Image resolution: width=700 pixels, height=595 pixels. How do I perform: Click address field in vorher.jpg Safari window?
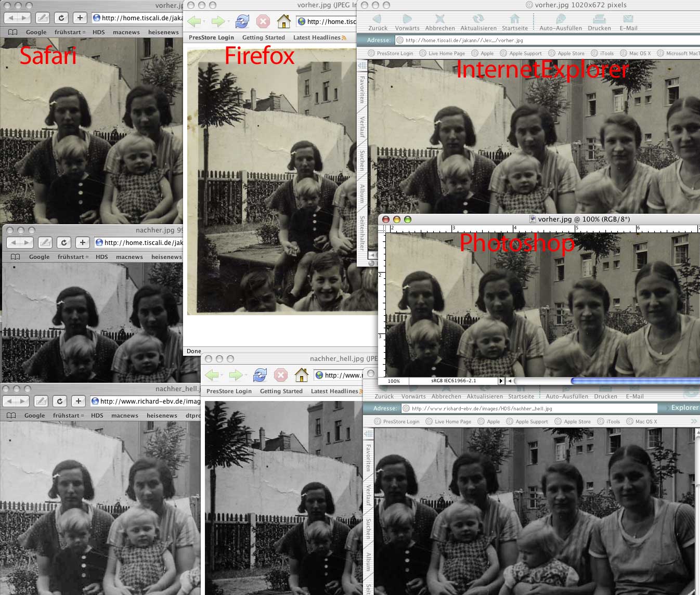pyautogui.click(x=137, y=18)
